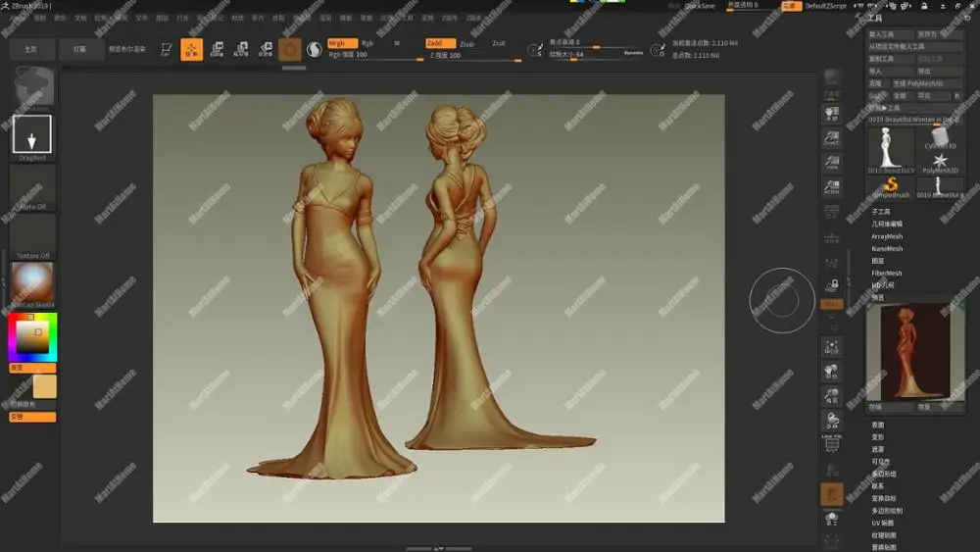Click the Zoom3D icon in right shelf
980x552 pixels.
pyautogui.click(x=831, y=396)
